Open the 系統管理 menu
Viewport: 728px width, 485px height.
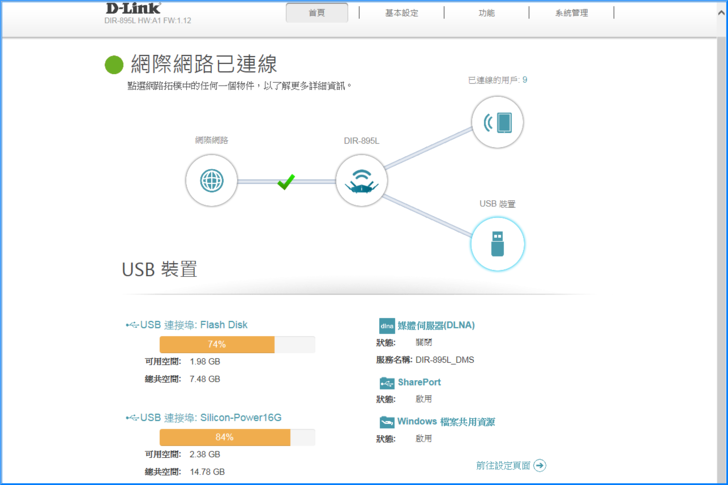point(571,13)
